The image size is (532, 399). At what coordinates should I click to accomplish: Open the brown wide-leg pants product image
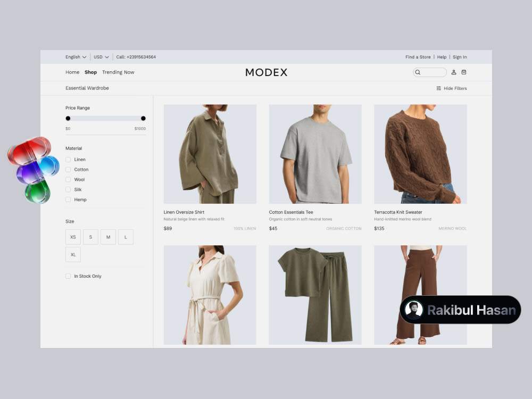(x=420, y=295)
